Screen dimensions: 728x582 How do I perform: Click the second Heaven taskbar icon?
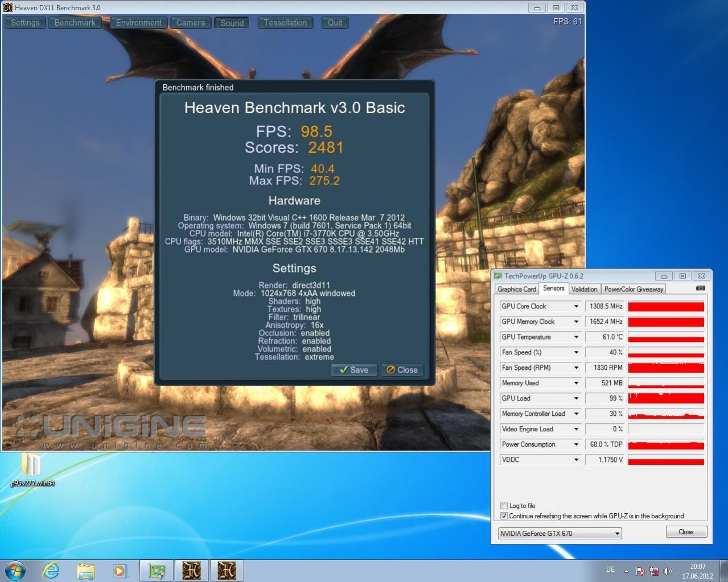227,571
